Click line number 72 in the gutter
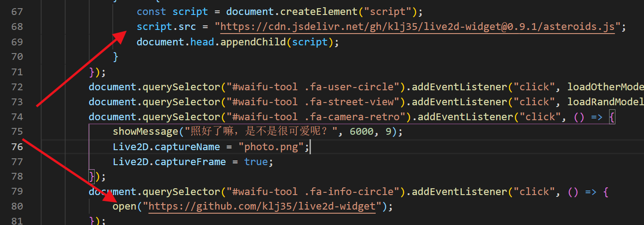The width and height of the screenshot is (644, 225). coord(17,87)
